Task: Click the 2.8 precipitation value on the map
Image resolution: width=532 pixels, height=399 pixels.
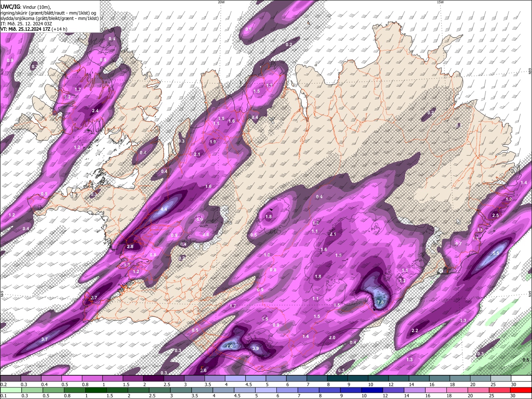Action: point(130,246)
